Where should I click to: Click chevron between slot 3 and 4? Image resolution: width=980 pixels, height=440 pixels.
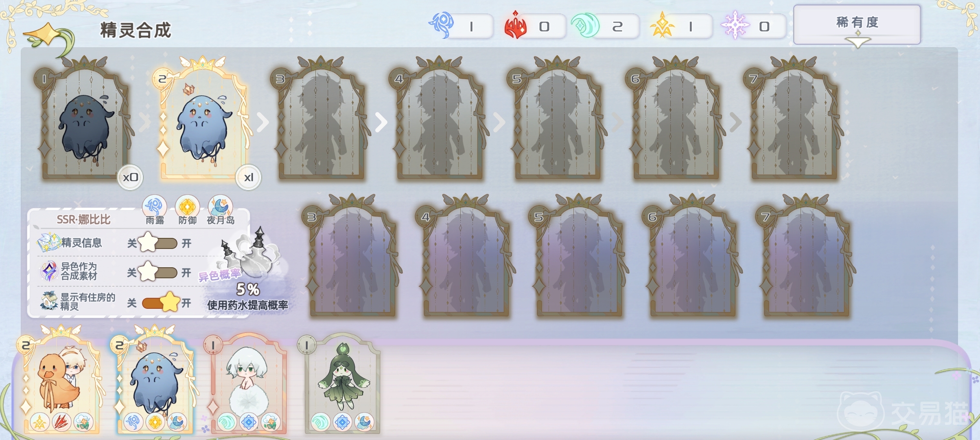[x=381, y=122]
